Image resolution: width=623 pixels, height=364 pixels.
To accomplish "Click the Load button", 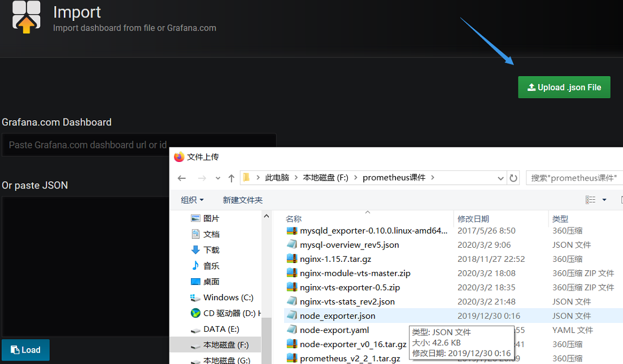I will coord(26,350).
